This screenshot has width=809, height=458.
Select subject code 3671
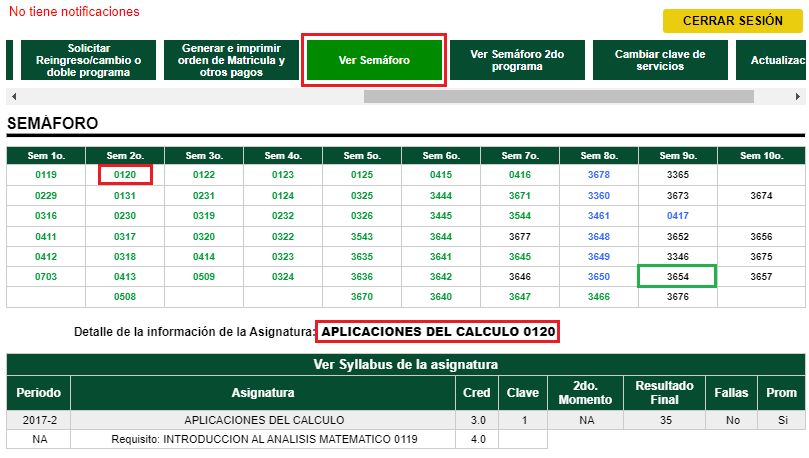(520, 196)
